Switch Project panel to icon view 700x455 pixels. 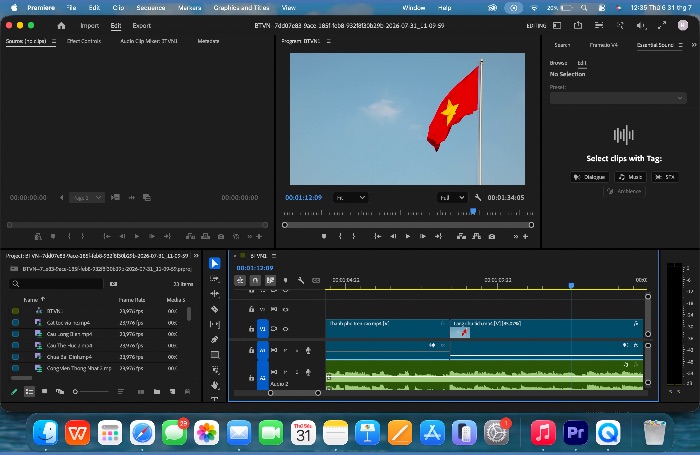pos(44,392)
